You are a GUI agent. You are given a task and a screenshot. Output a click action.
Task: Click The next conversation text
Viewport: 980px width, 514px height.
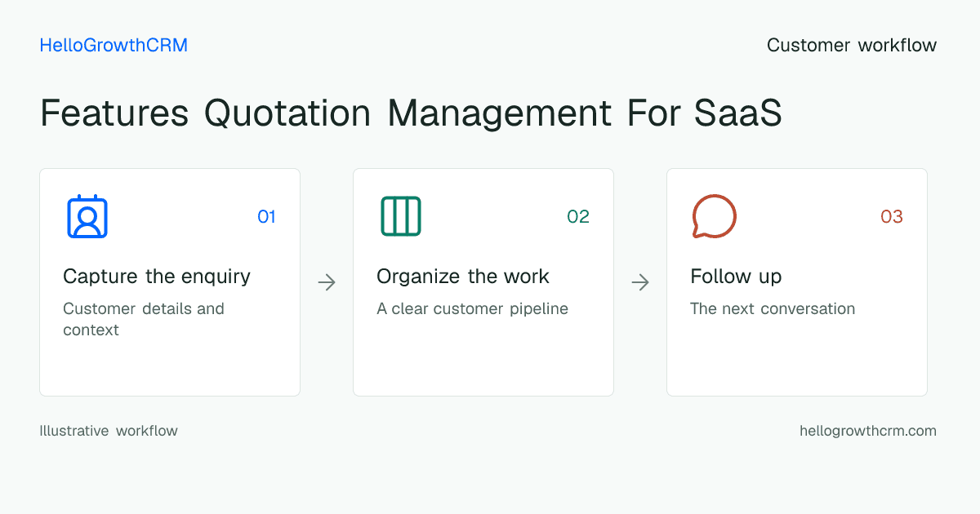(773, 309)
